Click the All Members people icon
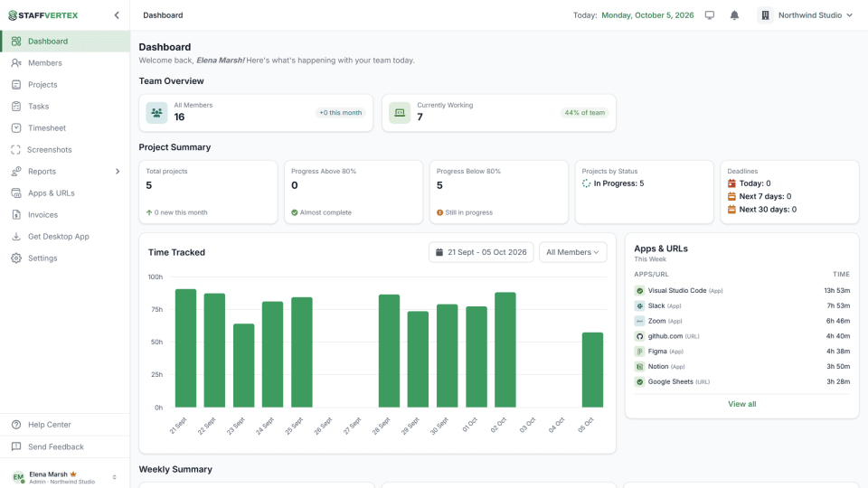Viewport: 868px width, 488px height. pos(156,113)
